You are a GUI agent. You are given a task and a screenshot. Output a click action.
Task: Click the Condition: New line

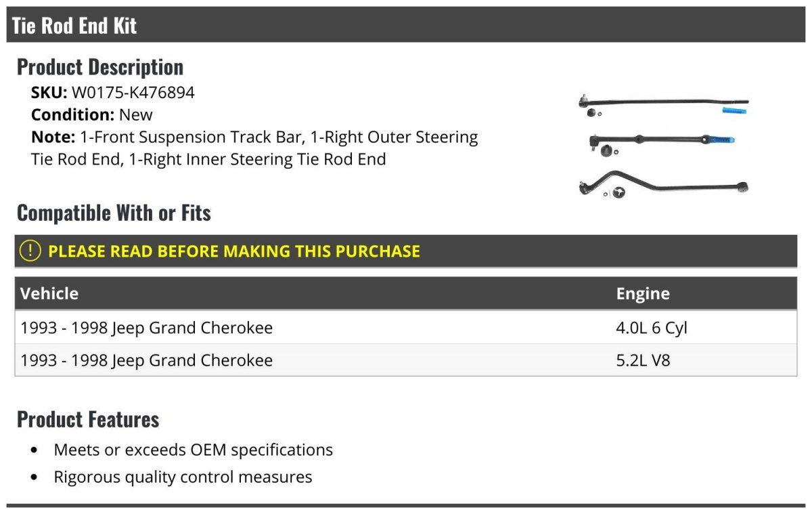[x=92, y=114]
